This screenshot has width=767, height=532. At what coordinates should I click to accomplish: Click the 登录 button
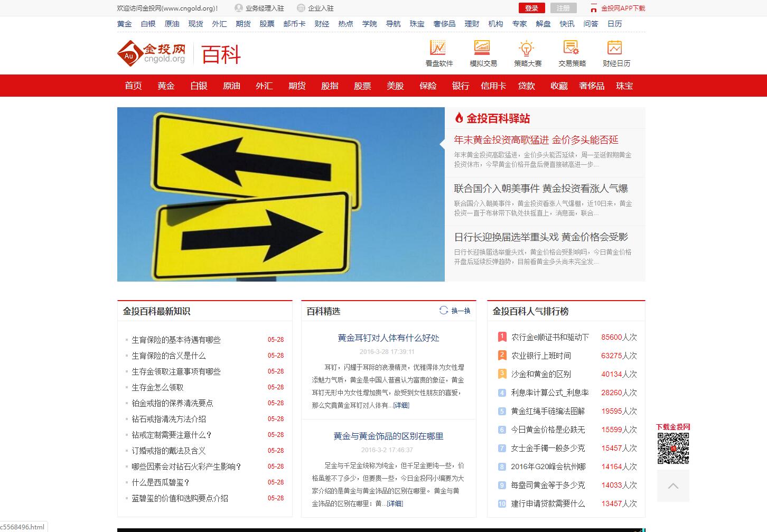coord(531,8)
